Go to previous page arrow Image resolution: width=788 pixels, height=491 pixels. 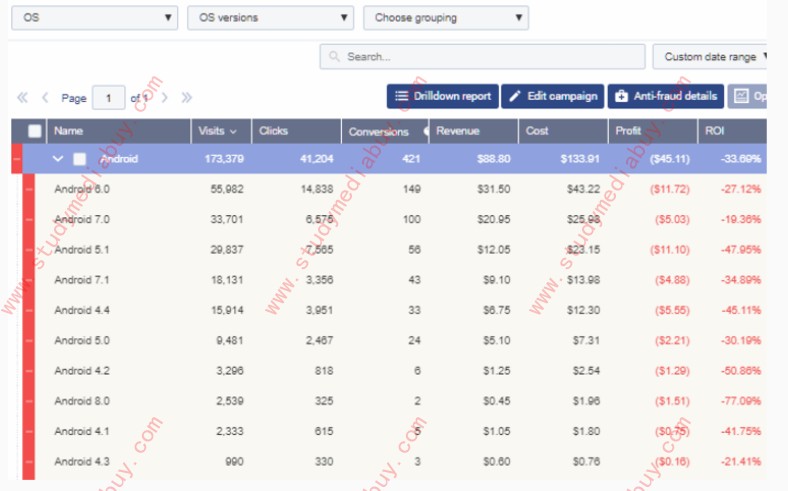click(45, 97)
